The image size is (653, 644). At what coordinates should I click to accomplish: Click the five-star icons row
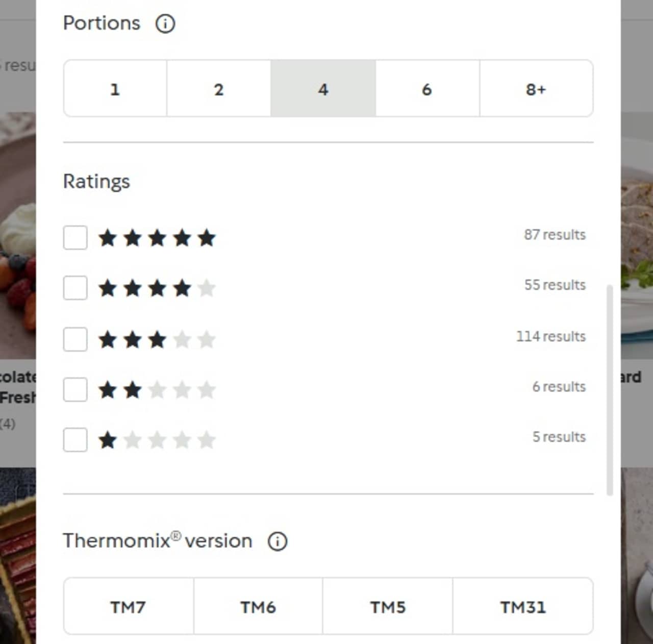[157, 238]
